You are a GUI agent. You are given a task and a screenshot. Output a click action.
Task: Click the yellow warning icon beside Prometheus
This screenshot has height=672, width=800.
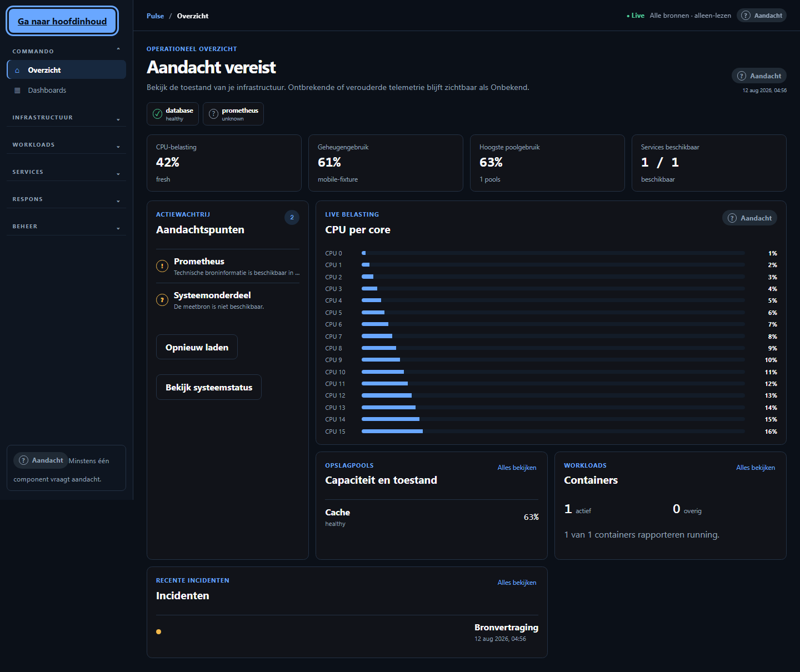click(162, 266)
